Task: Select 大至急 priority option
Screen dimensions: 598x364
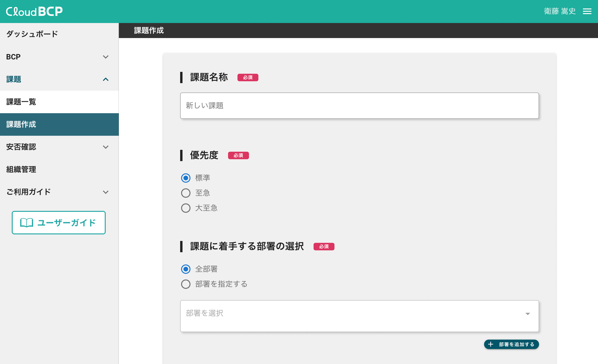Action: pyautogui.click(x=186, y=208)
